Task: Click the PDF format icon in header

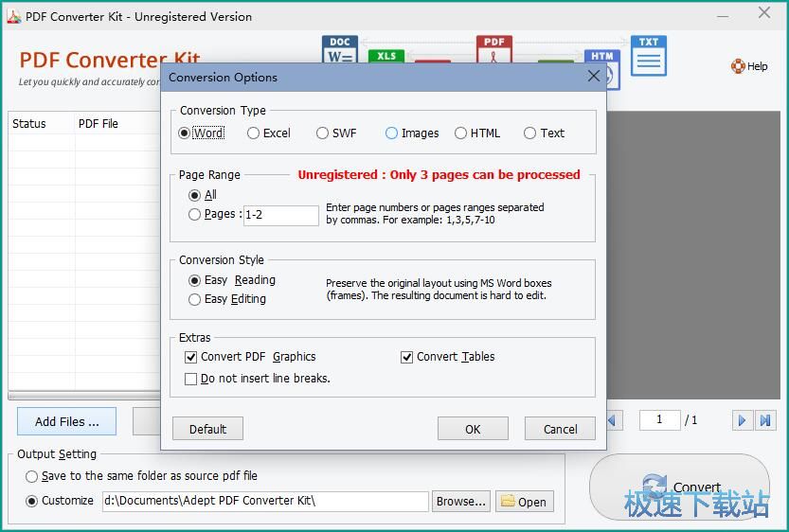Action: 494,49
